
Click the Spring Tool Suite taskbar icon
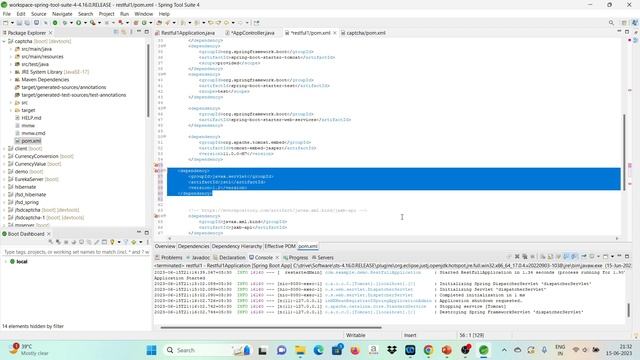pos(484,350)
